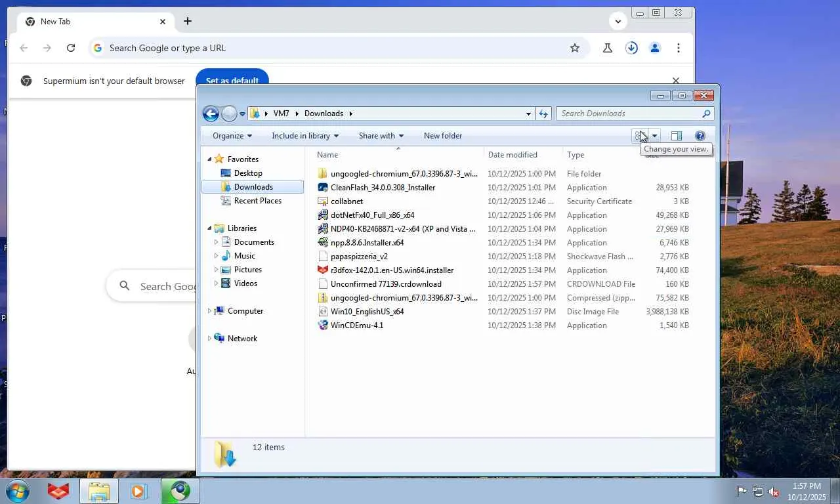840x504 pixels.
Task: Reload the page in Supermium
Action: [x=71, y=48]
